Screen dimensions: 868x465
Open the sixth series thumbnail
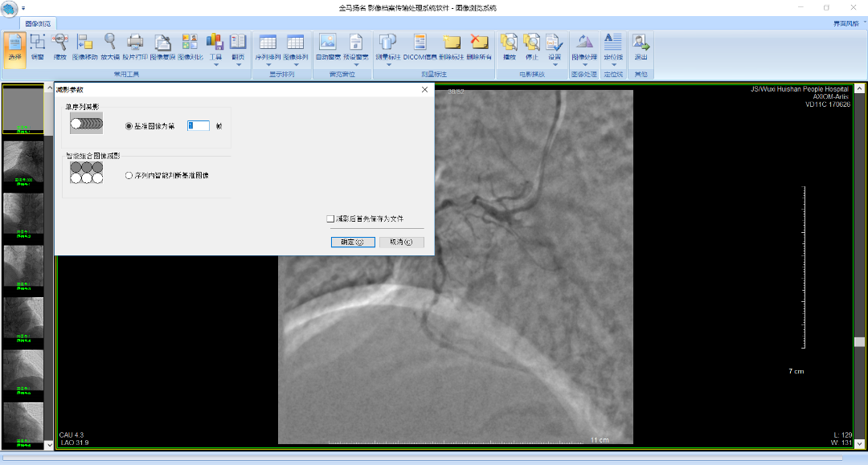tap(23, 372)
